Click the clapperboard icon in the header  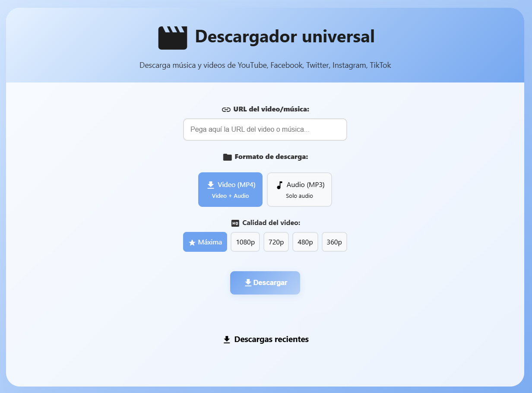coord(172,37)
